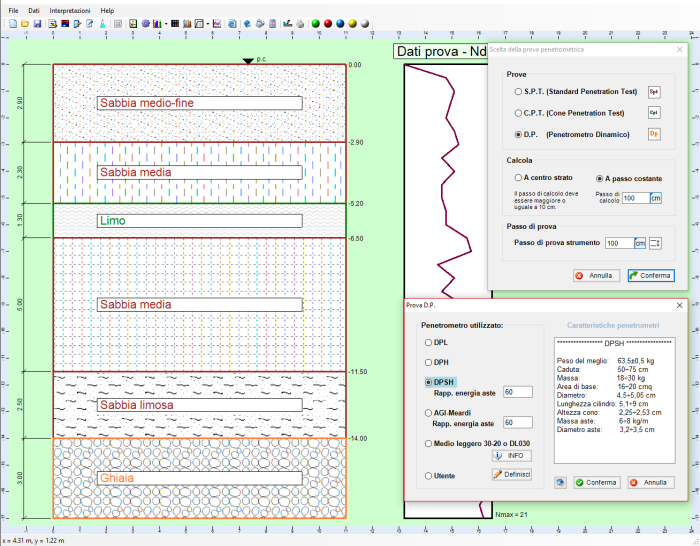Image resolution: width=700 pixels, height=546 pixels.
Task: Click the green sphere toolbar icon
Action: click(317, 22)
